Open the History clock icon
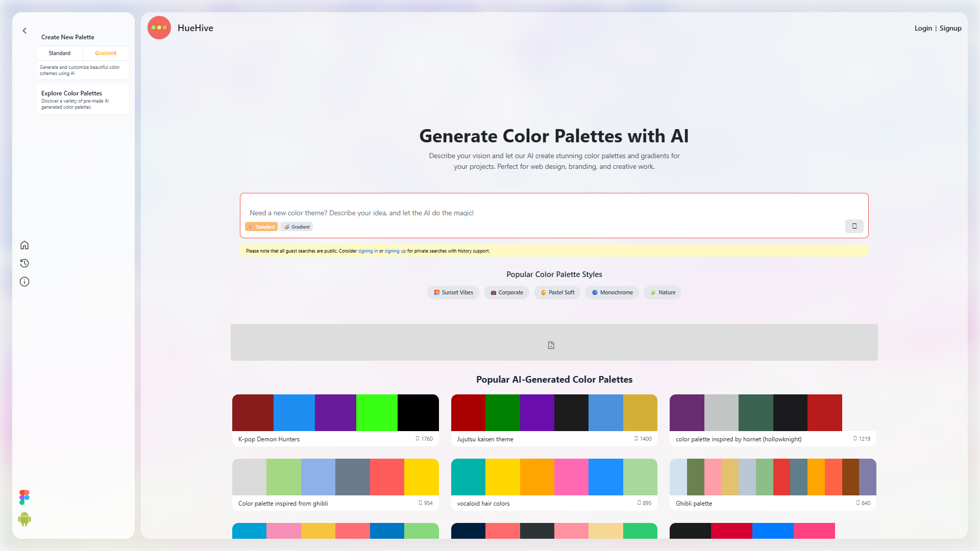 tap(24, 263)
